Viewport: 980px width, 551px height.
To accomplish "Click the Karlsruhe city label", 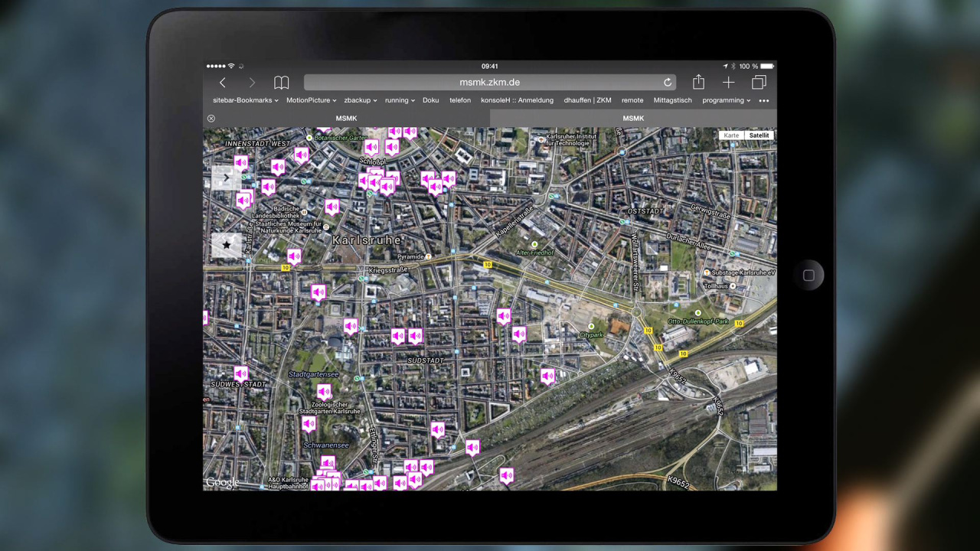I will click(367, 240).
